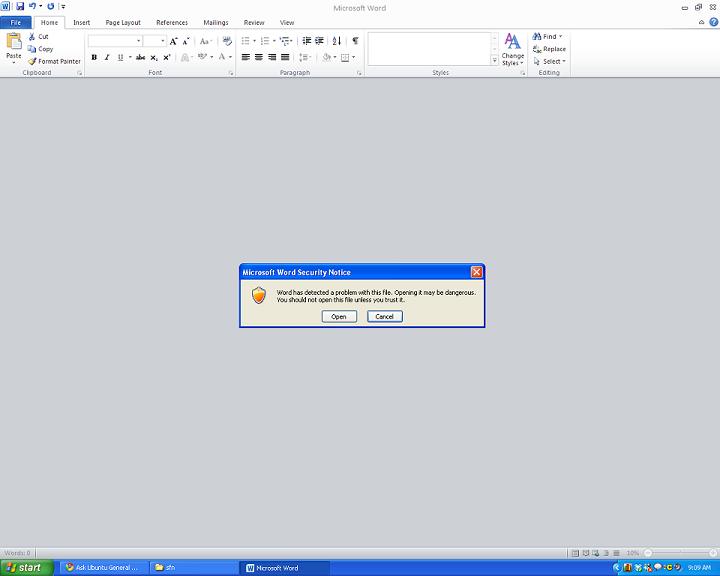Click the Find button in Editing group

point(547,36)
